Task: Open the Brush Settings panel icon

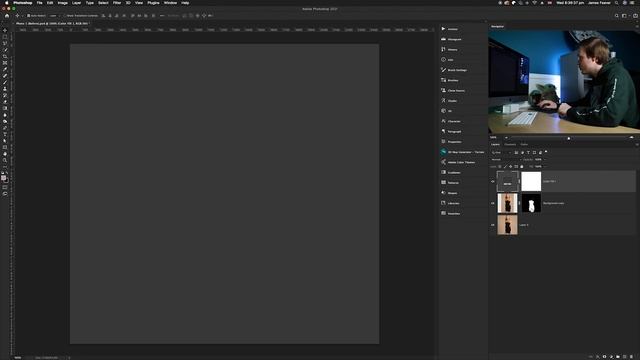Action: [443, 70]
